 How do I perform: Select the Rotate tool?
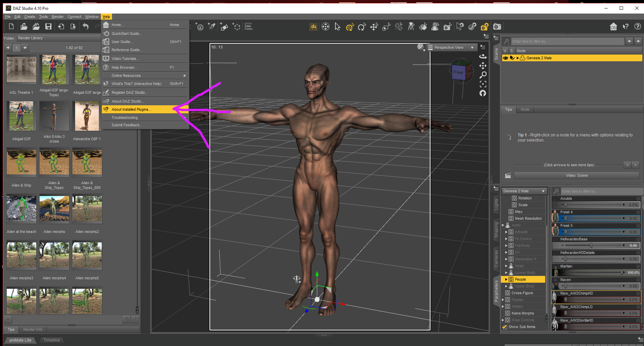pos(362,26)
